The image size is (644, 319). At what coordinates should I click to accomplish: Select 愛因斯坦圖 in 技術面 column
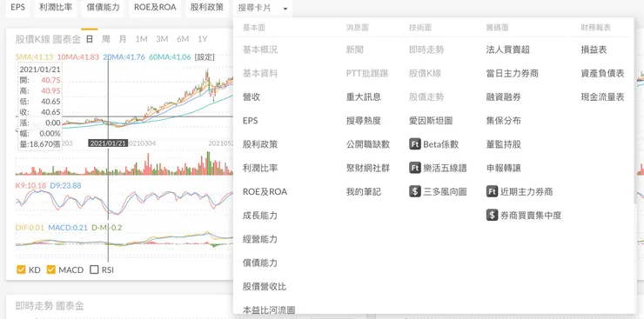pyautogui.click(x=431, y=121)
